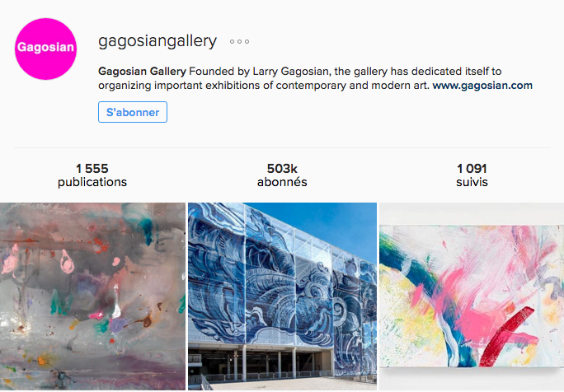The image size is (564, 392).
Task: Show the 503k abonnés list
Action: (282, 175)
